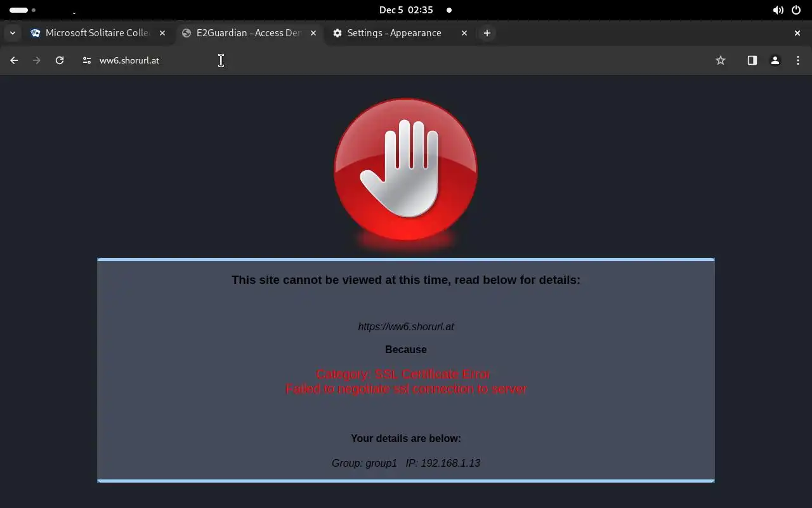Viewport: 812px width, 508px height.
Task: Open the Dec 5 clock calendar
Action: 406,10
